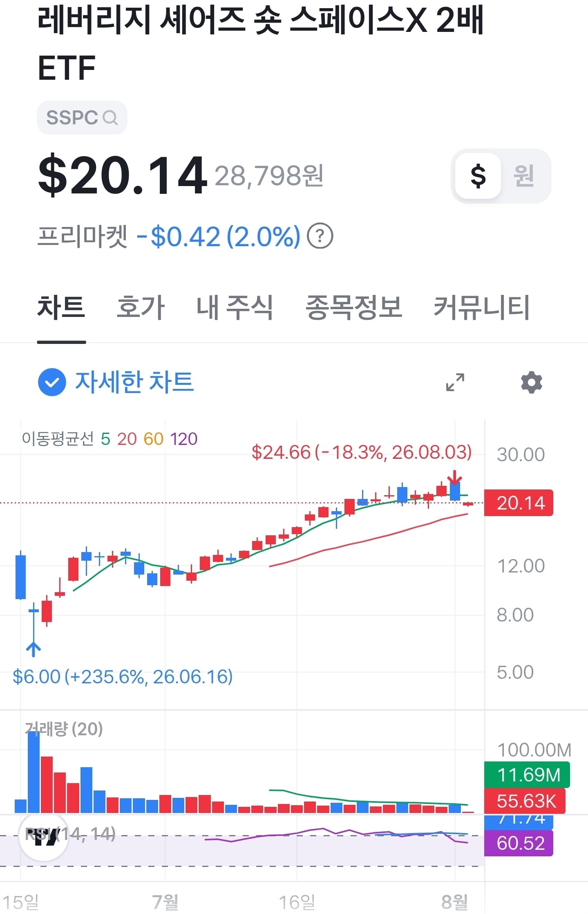Tap the premarket help question mark icon
This screenshot has width=588, height=914.
point(320,236)
